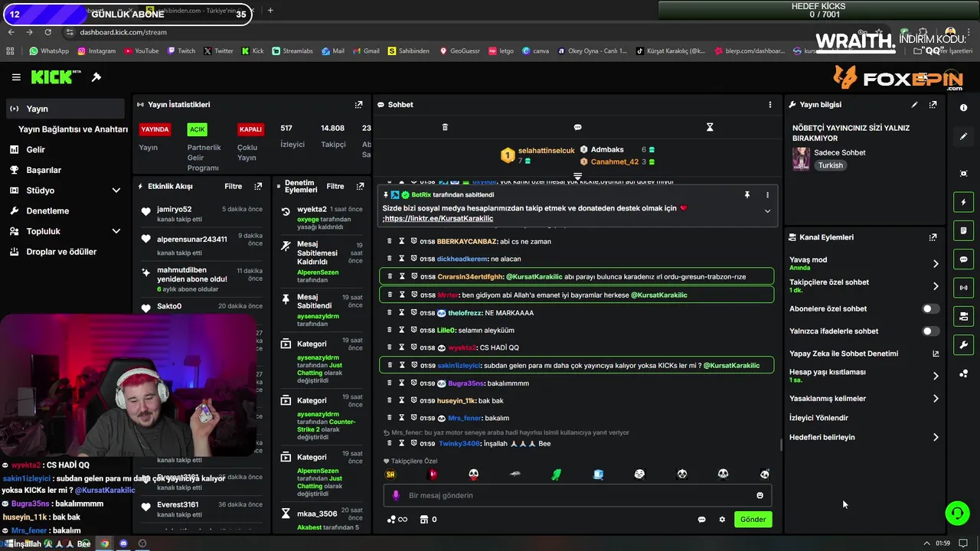Click the lightning bolt icon in the right sidebar
980x551 pixels.
(x=964, y=202)
